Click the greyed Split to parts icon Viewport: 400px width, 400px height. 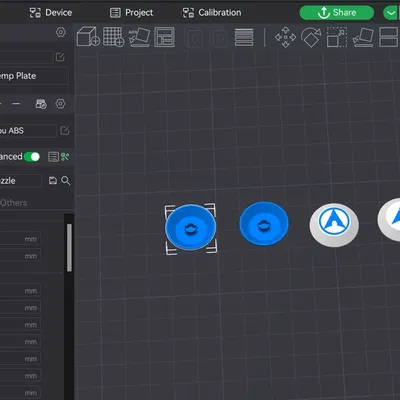(x=219, y=38)
